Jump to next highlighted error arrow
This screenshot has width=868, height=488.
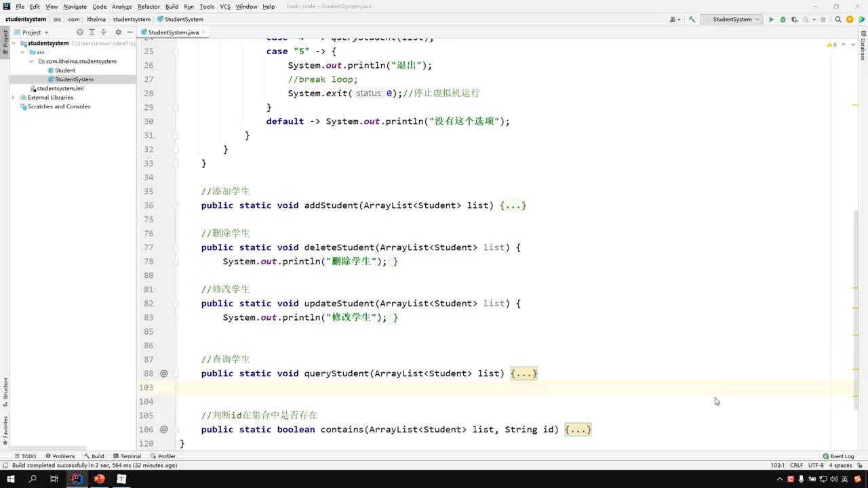tap(852, 44)
